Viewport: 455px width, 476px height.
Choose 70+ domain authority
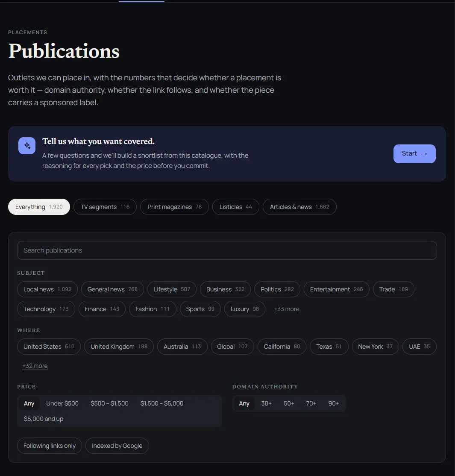pos(311,403)
